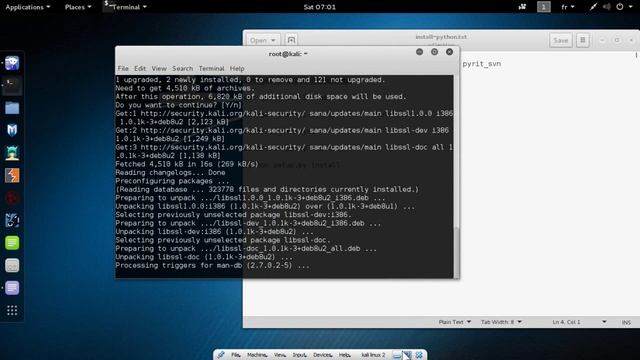Click the network connection icon in top bar
640x360 pixels.
click(593, 7)
